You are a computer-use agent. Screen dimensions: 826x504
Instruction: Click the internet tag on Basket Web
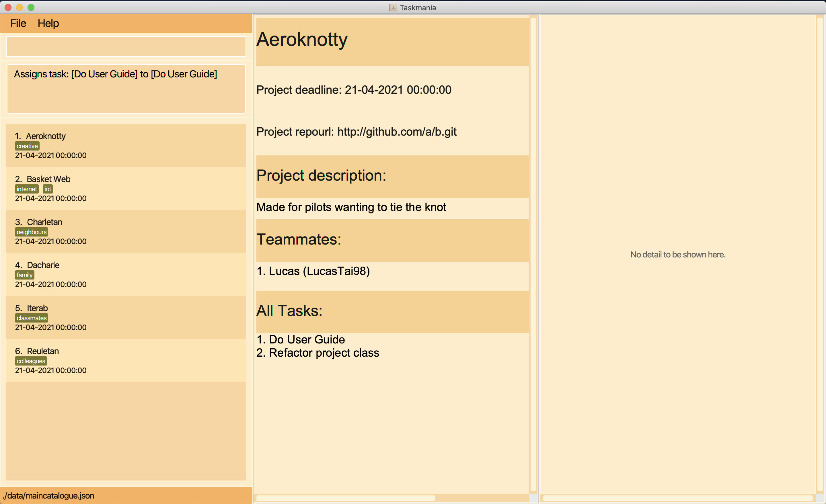(x=26, y=189)
